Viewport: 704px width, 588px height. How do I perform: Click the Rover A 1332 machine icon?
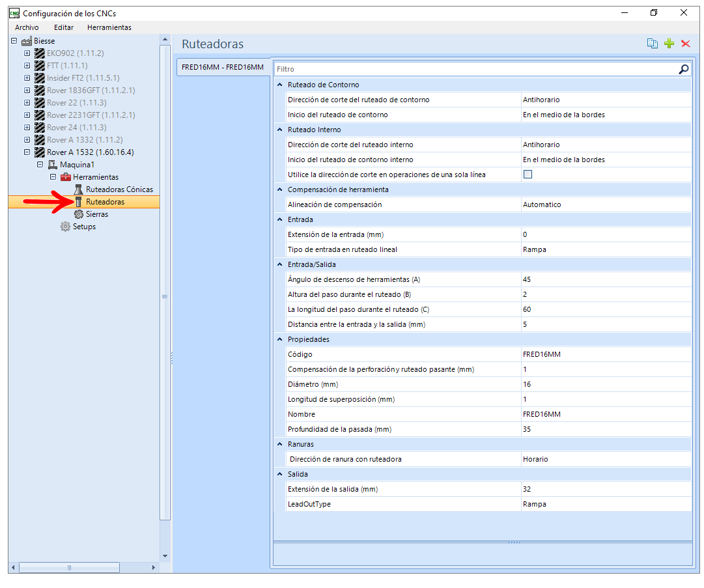tap(40, 139)
